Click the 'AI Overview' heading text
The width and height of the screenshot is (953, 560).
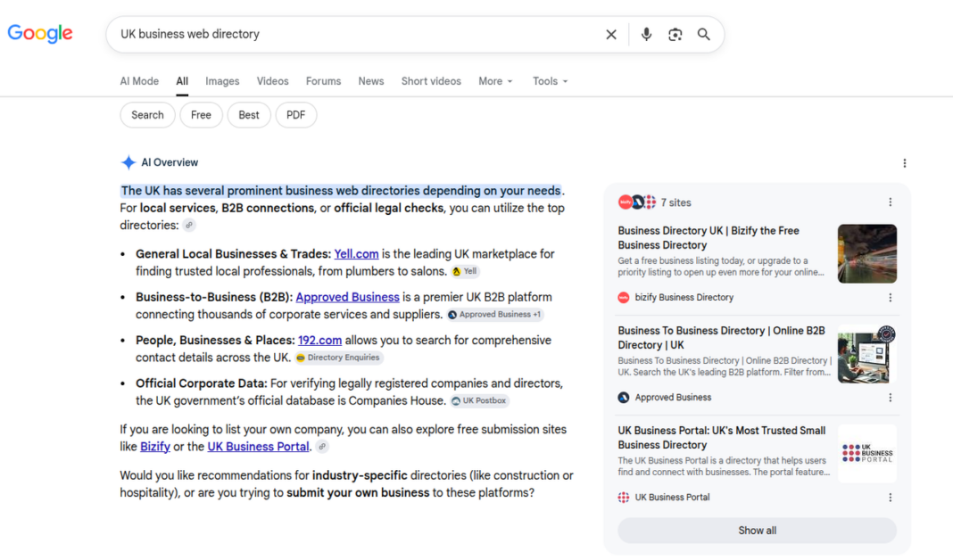pyautogui.click(x=170, y=163)
